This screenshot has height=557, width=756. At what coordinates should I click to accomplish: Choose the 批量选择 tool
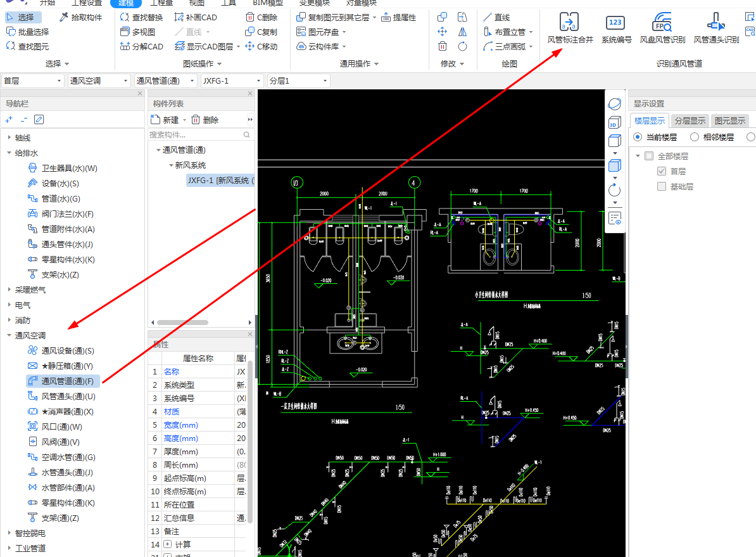coord(27,32)
